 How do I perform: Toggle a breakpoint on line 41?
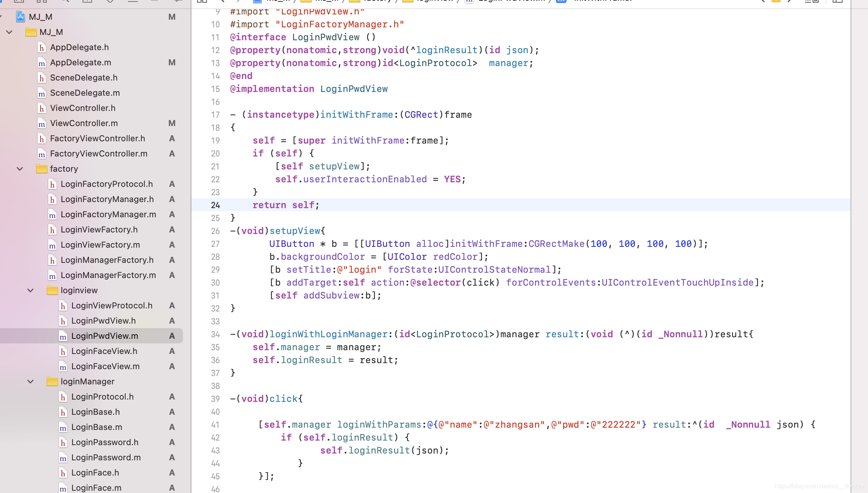point(215,425)
